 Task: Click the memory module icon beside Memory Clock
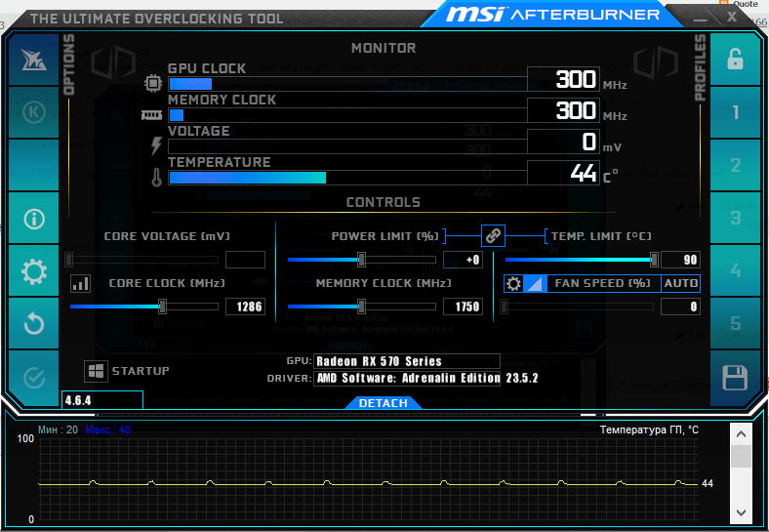151,115
